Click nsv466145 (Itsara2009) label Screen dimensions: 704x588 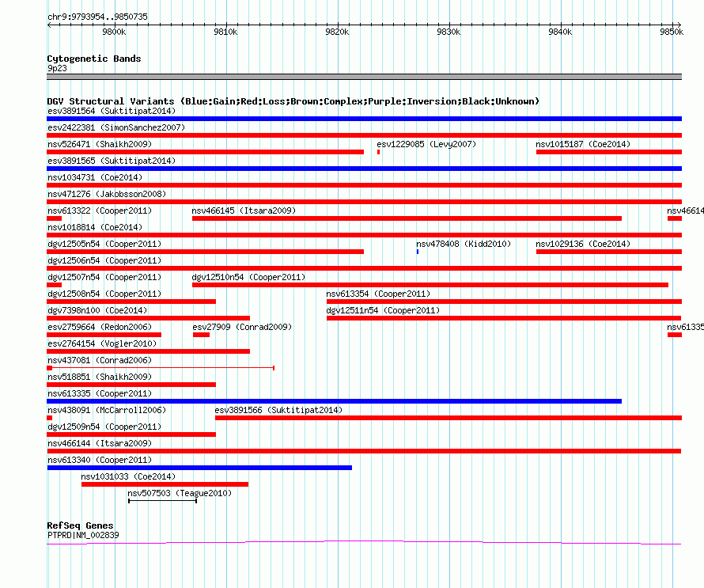click(x=244, y=211)
